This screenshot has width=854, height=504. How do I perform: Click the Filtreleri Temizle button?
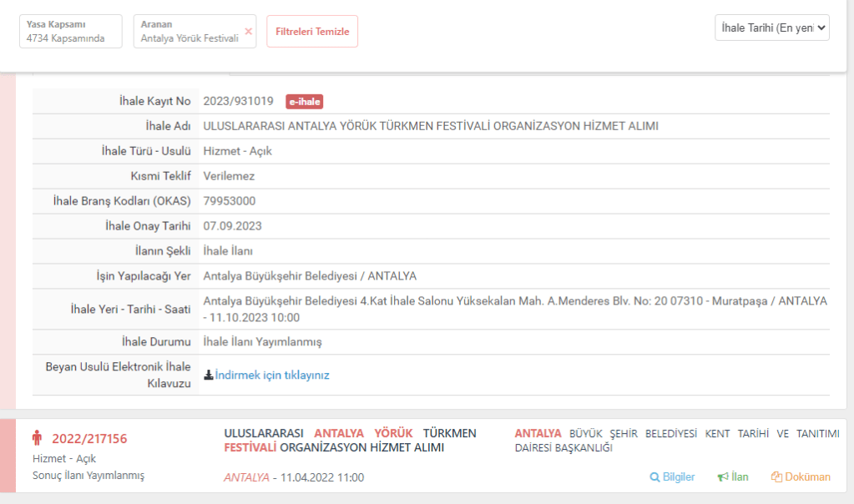[x=312, y=32]
